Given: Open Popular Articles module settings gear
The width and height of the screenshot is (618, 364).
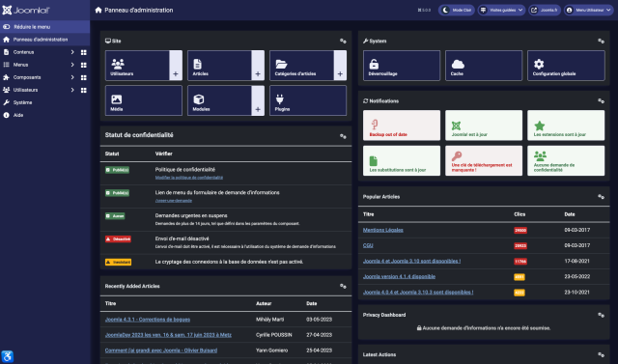Looking at the screenshot, I should click(601, 197).
